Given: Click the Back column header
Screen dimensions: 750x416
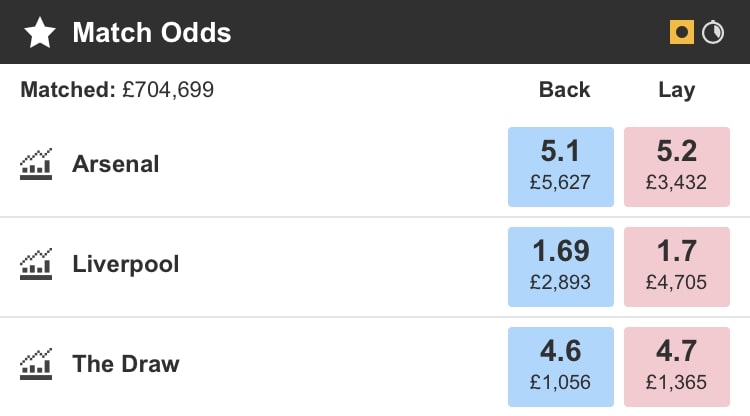Looking at the screenshot, I should click(565, 90).
